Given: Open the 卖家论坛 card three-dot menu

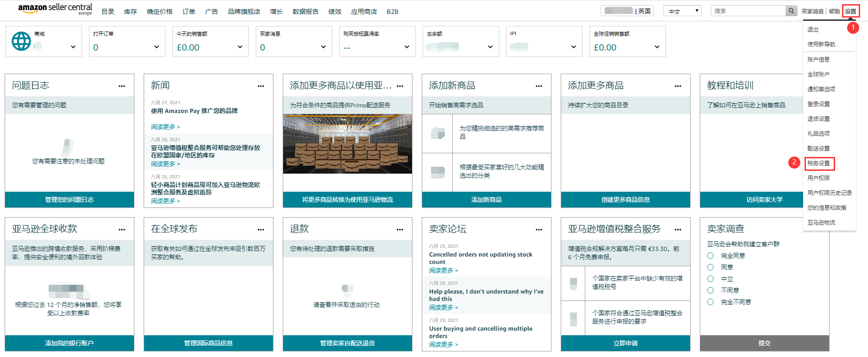Looking at the screenshot, I should coord(539,230).
